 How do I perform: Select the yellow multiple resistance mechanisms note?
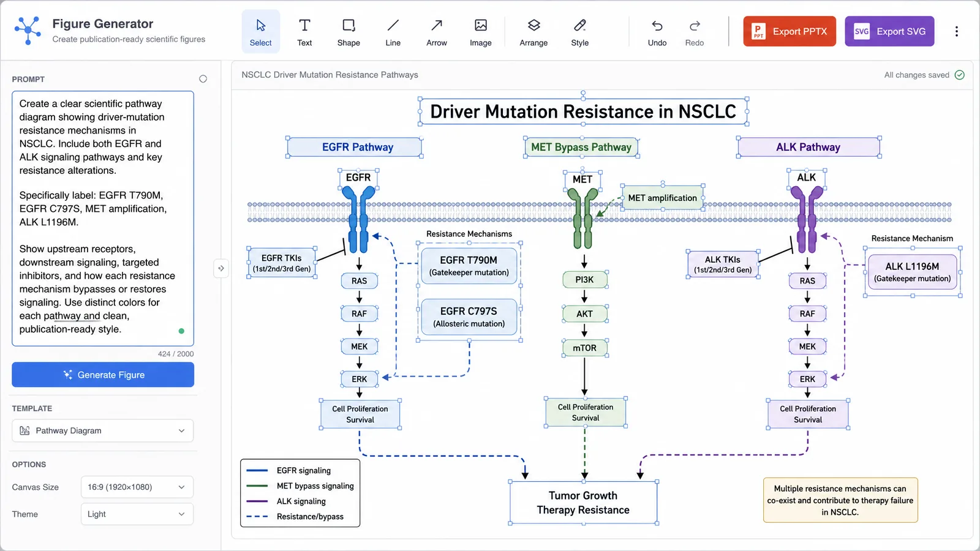point(840,500)
